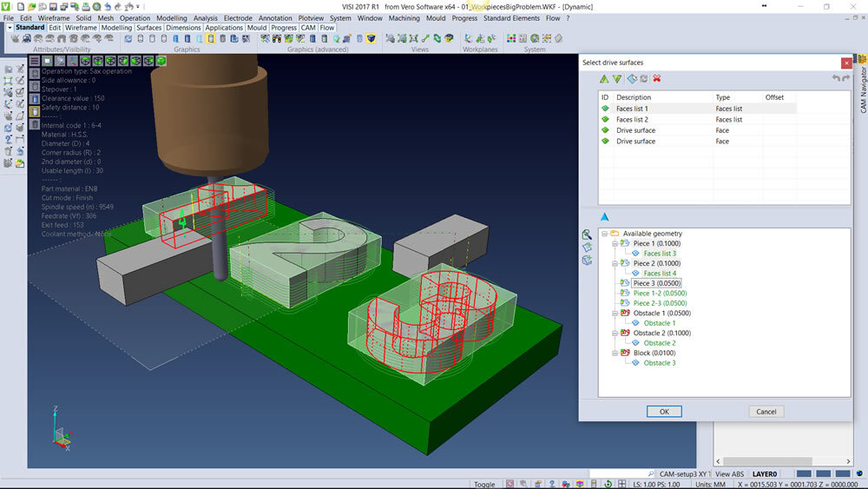The width and height of the screenshot is (868, 489).
Task: Click the hamburger list icon at the viewport toolbar's start
Action: [35, 60]
